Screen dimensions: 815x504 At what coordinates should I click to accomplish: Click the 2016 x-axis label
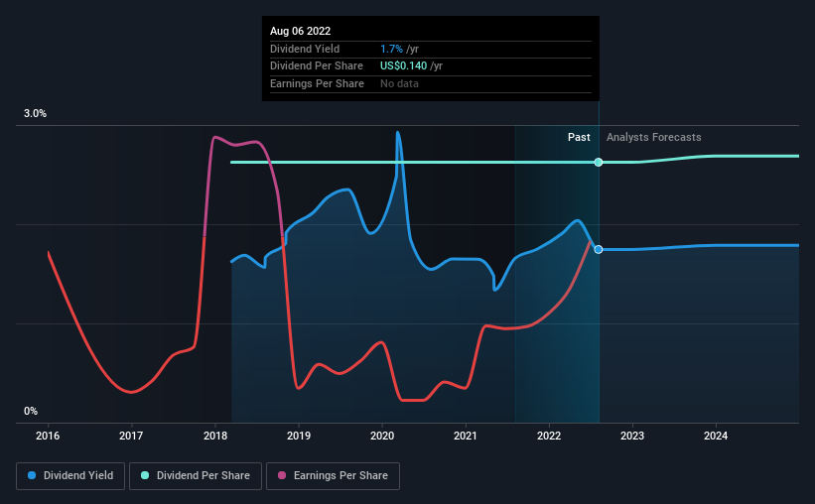point(48,436)
